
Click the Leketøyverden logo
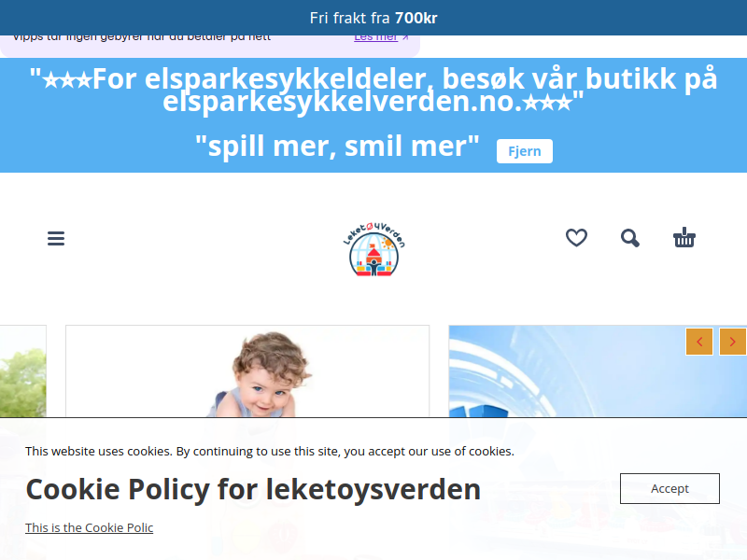[374, 249]
